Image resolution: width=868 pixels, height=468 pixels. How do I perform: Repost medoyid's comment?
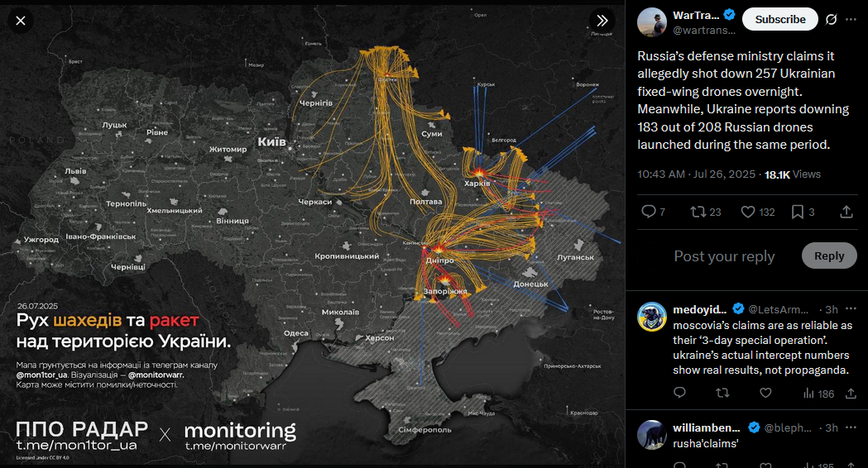pyautogui.click(x=722, y=393)
